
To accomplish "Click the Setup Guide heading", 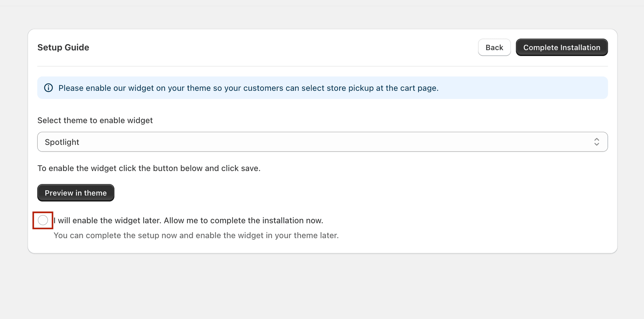I will point(63,47).
